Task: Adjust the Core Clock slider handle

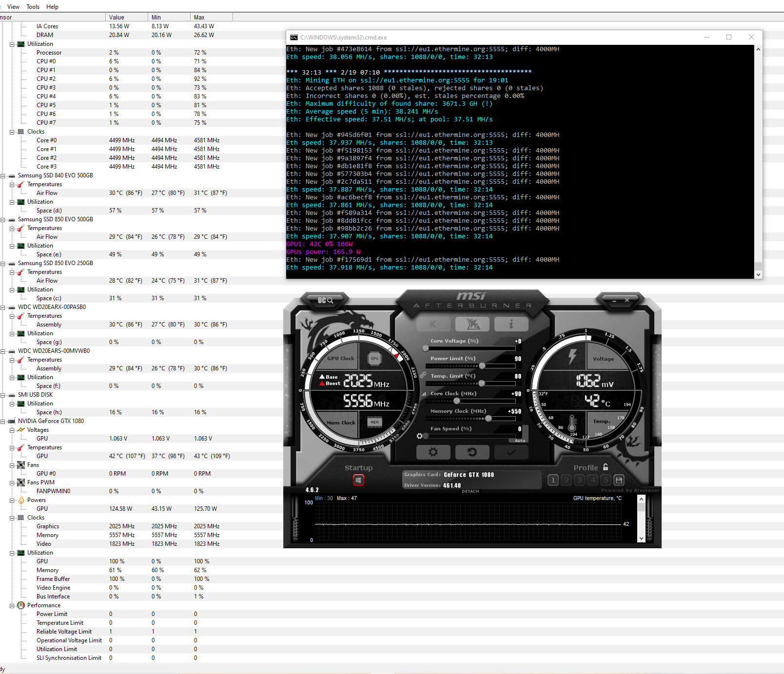Action: (457, 401)
